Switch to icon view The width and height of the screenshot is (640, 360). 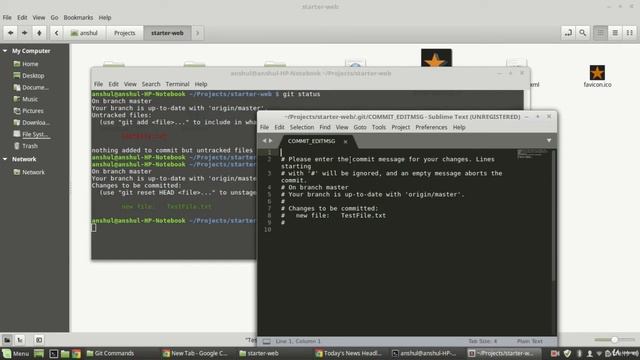[x=600, y=33]
